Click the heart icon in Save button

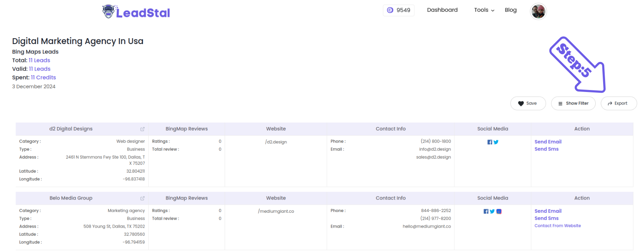(x=521, y=104)
